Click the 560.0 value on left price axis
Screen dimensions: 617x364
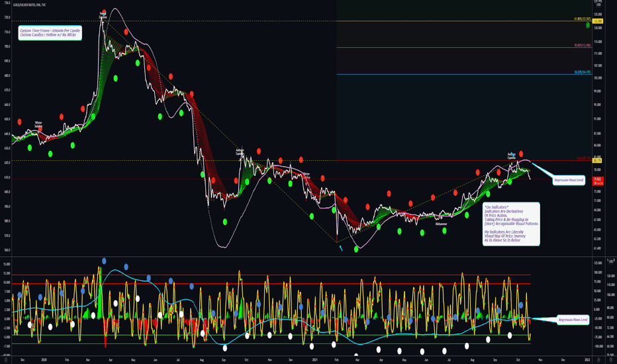tap(7, 250)
